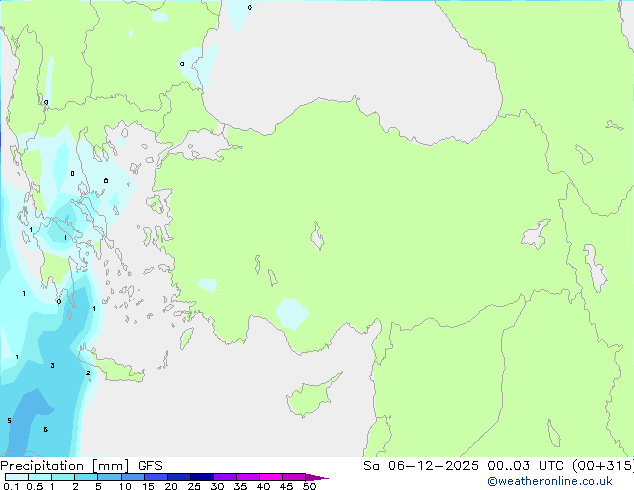Pick the 10–15 mm legend swatch
Screen dimensions: 634x490
click(132, 477)
